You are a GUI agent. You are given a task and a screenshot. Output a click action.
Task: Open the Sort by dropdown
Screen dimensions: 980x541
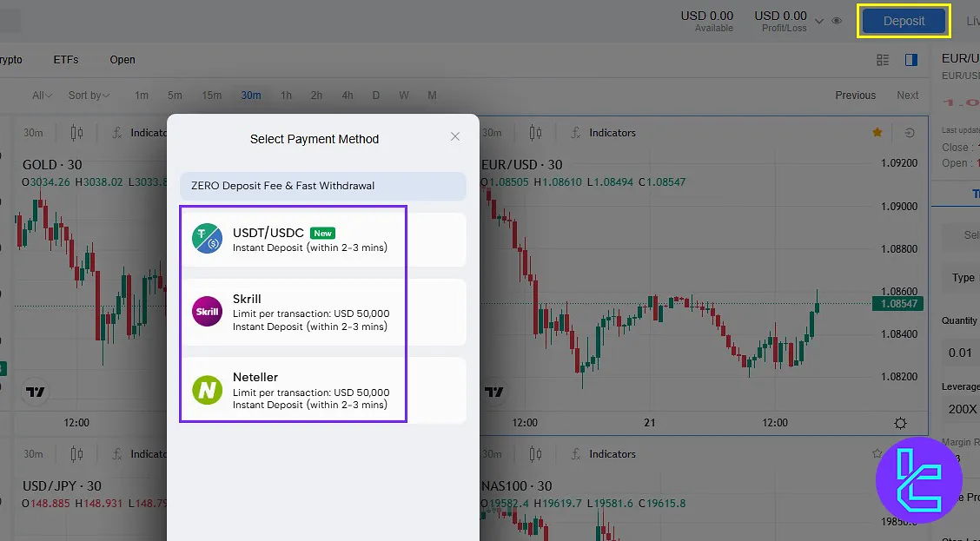tap(89, 96)
